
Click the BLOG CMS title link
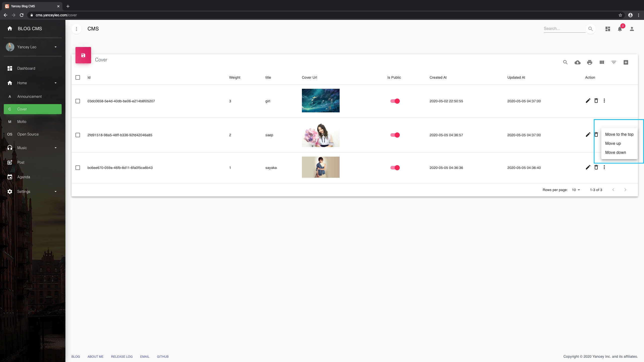tap(30, 29)
